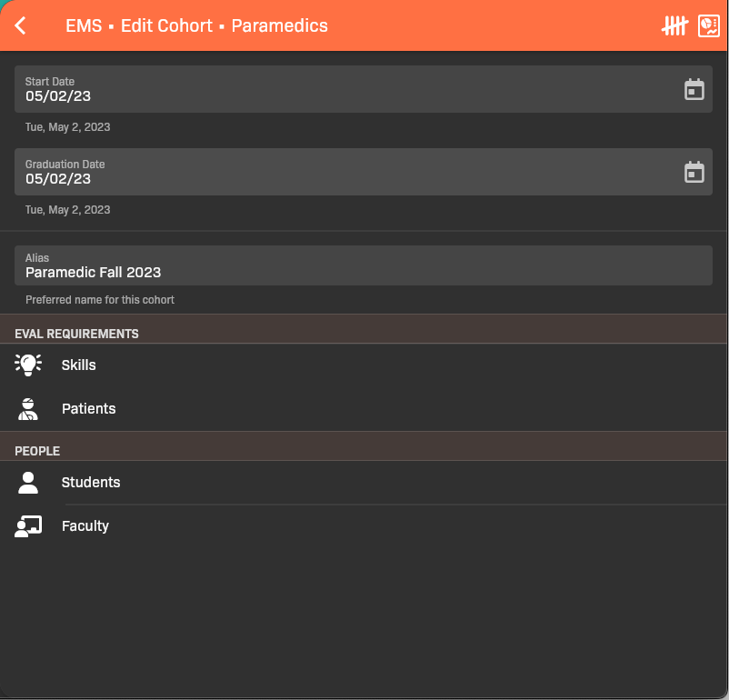Click the Patients injured person icon

pyautogui.click(x=28, y=409)
